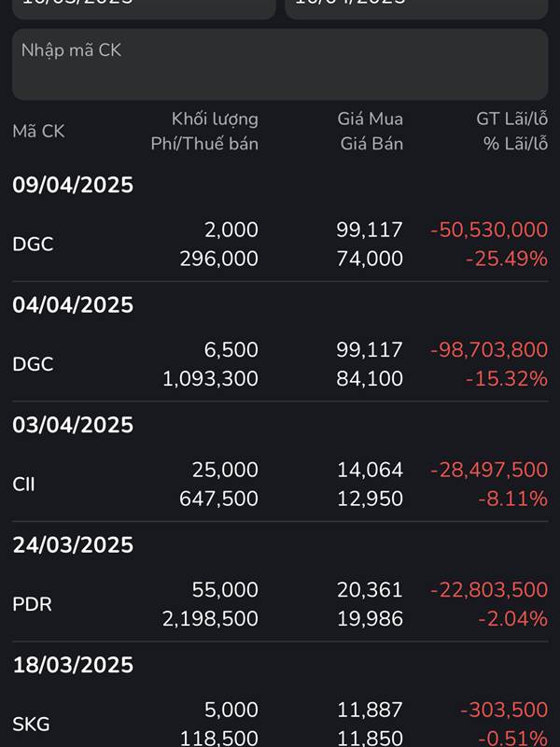The width and height of the screenshot is (560, 747).
Task: Tap the -15.32% loss percentage
Action: pyautogui.click(x=507, y=379)
